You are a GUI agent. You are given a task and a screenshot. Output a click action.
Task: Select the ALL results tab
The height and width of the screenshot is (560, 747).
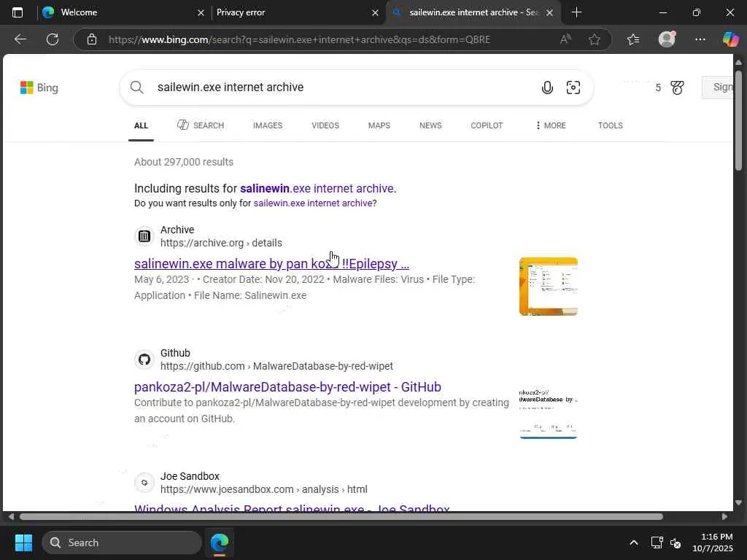point(141,125)
